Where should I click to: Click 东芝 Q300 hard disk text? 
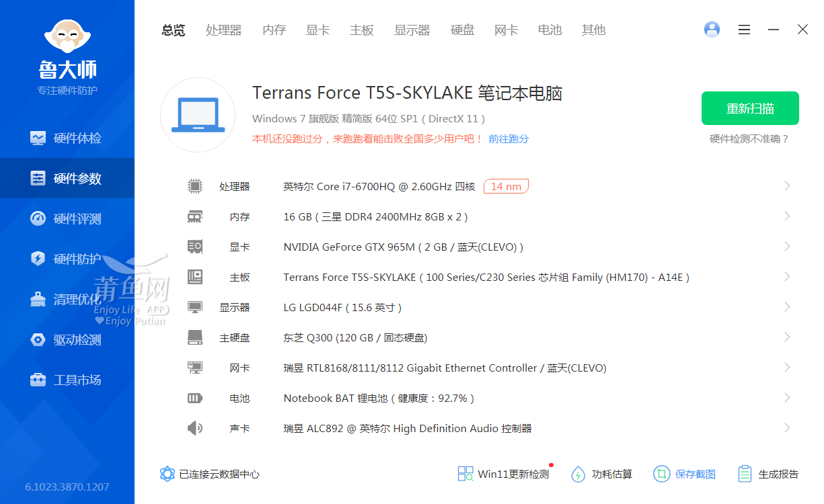point(355,337)
